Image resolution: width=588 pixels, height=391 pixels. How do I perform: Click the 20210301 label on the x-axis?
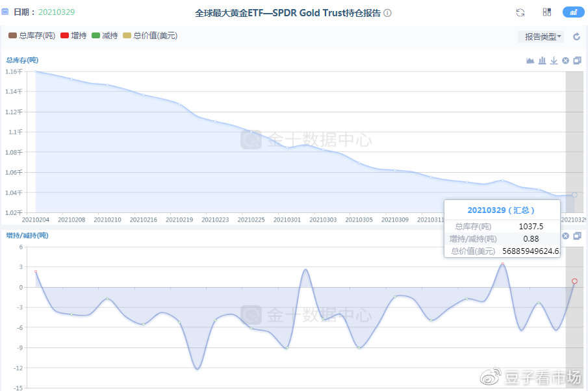[x=287, y=220]
